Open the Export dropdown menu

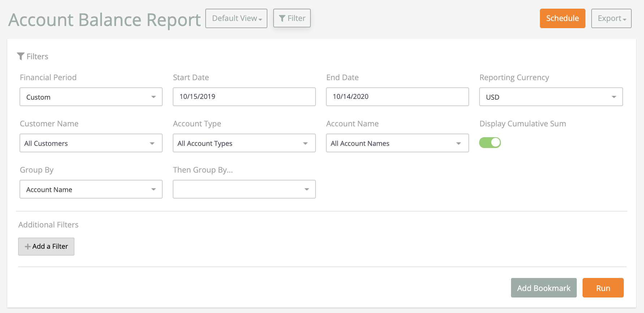[611, 18]
